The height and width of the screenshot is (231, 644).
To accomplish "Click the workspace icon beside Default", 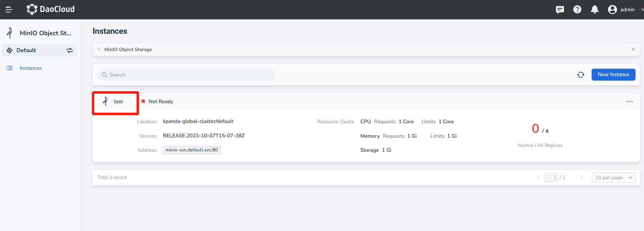I will click(x=10, y=50).
